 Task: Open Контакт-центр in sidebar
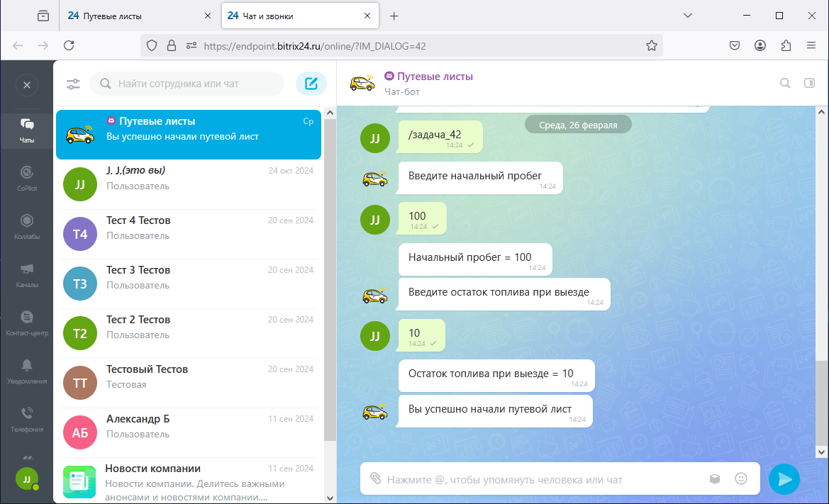point(27,323)
